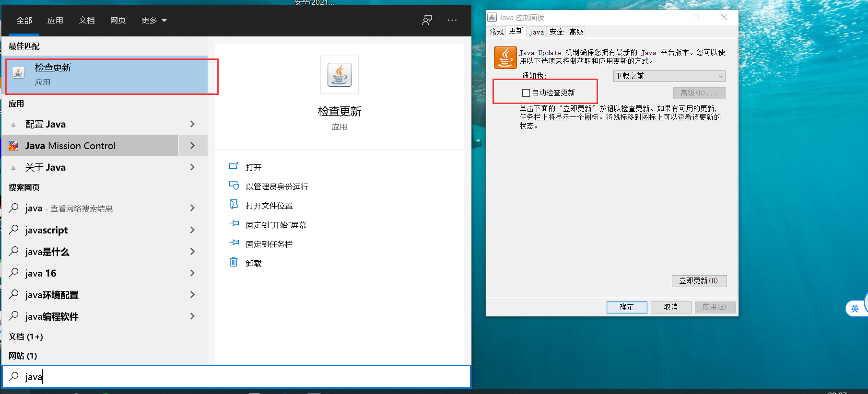The image size is (868, 394).
Task: Click the 立即更新(U) button
Action: coord(699,281)
